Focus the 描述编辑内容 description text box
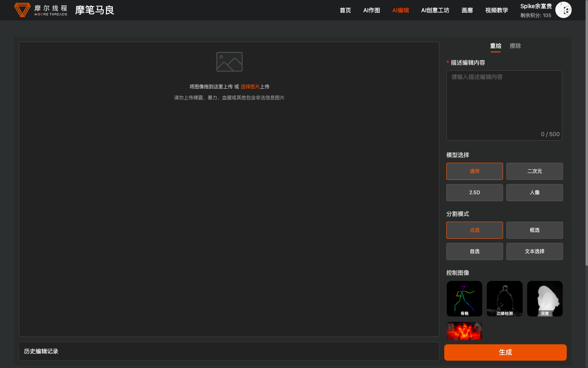Screen dimensions: 588x368 pos(504,102)
